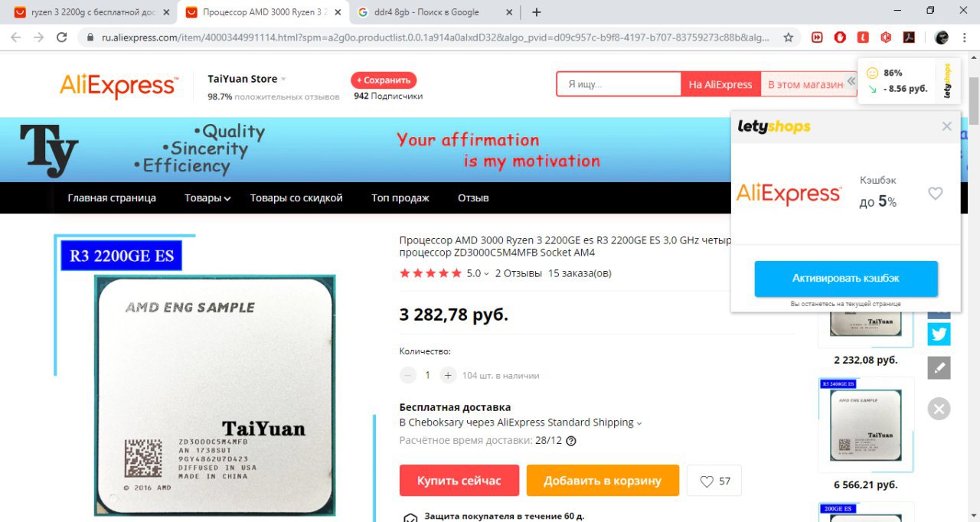Click the pencil edit icon in sidebar
This screenshot has width=980, height=522.
pyautogui.click(x=939, y=368)
